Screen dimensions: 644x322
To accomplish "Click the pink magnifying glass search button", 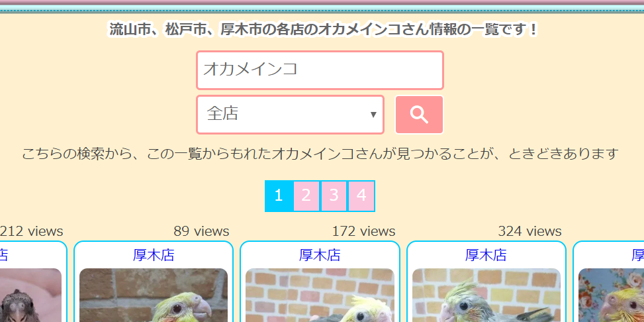I will click(419, 115).
